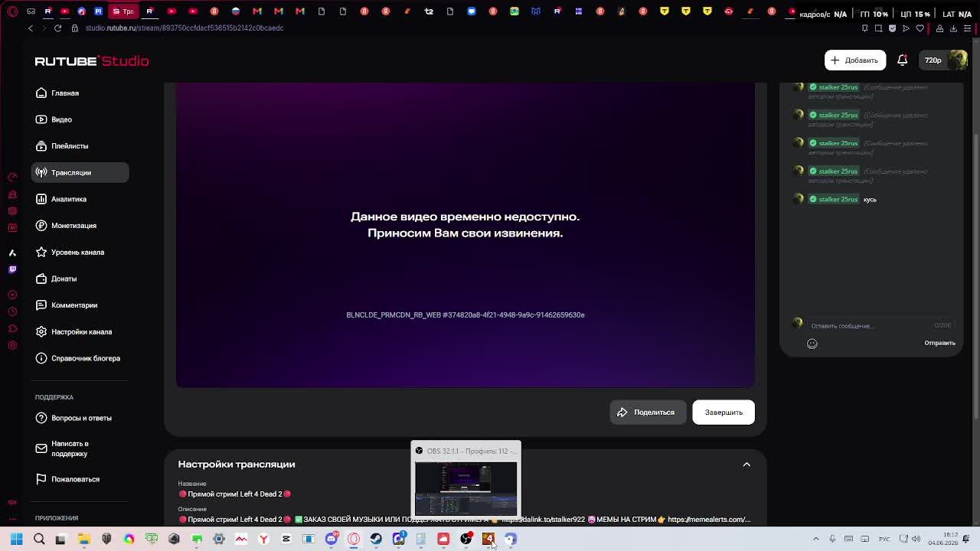Click the stalker 25rus кусь message author

[834, 199]
